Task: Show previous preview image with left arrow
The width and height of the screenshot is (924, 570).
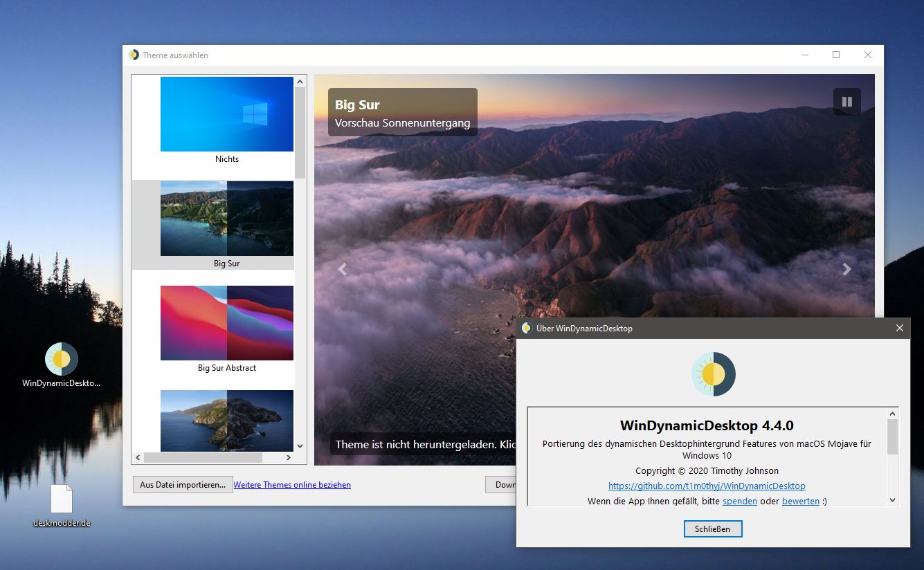Action: 342,269
